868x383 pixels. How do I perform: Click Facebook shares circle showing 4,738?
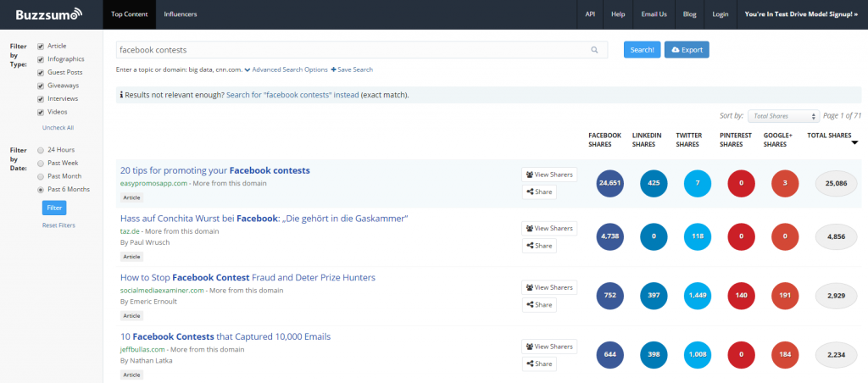[610, 236]
